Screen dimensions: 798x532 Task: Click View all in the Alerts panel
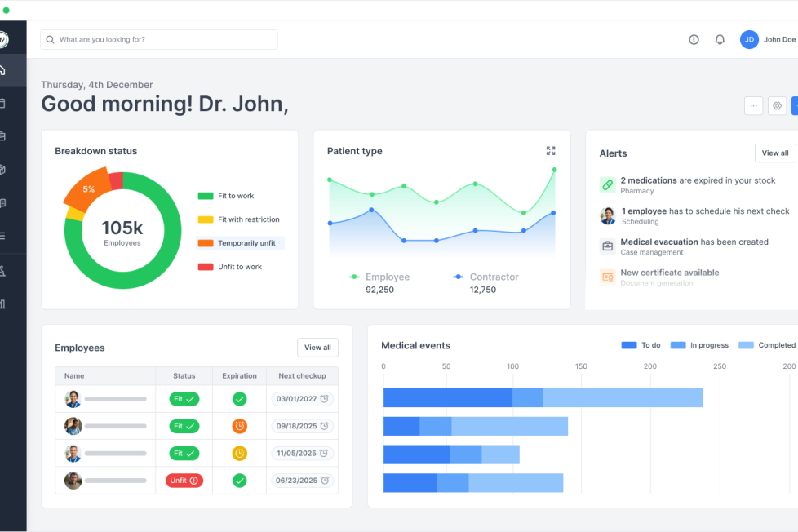click(x=774, y=153)
